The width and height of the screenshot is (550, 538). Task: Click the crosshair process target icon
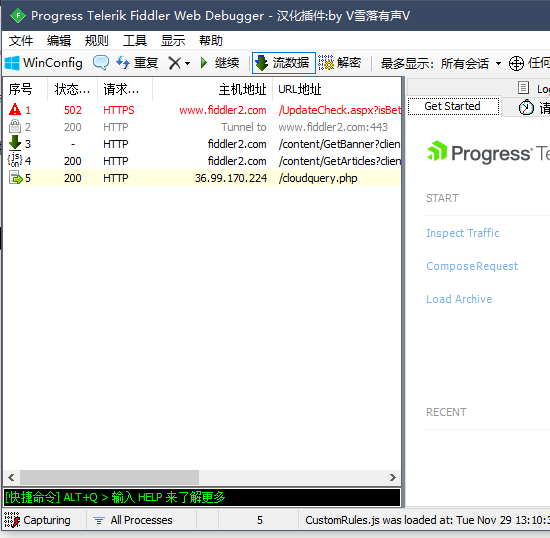tap(516, 63)
